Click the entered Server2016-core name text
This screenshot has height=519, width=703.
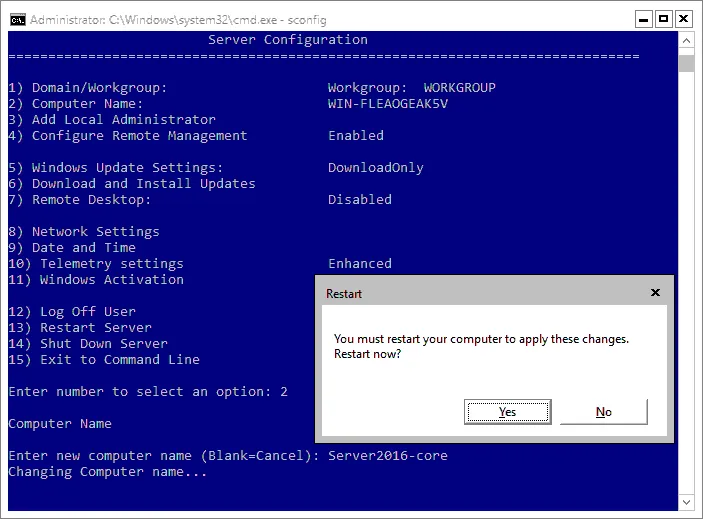click(388, 456)
